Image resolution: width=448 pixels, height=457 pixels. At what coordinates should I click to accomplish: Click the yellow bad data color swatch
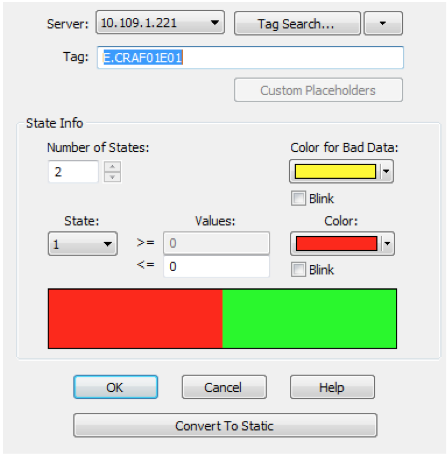[x=335, y=171]
